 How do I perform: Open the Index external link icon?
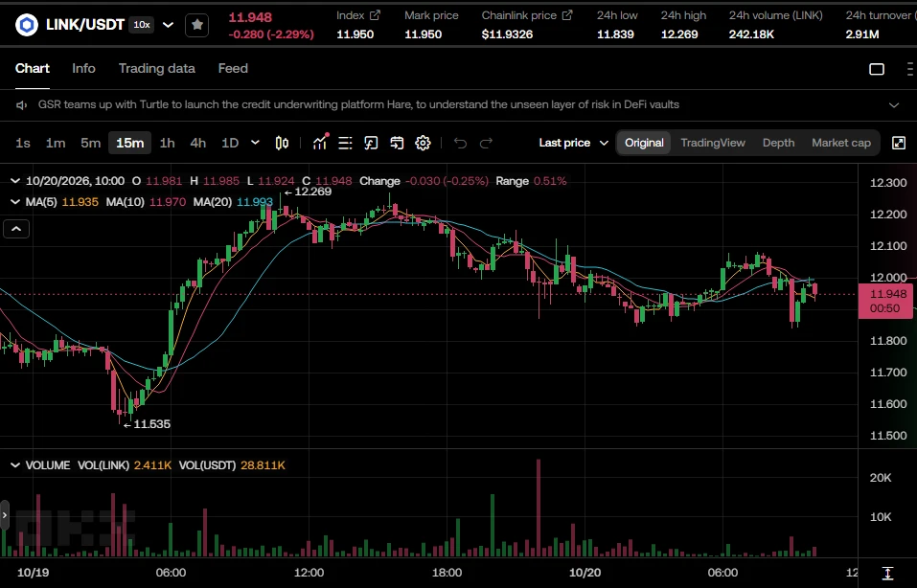(375, 15)
